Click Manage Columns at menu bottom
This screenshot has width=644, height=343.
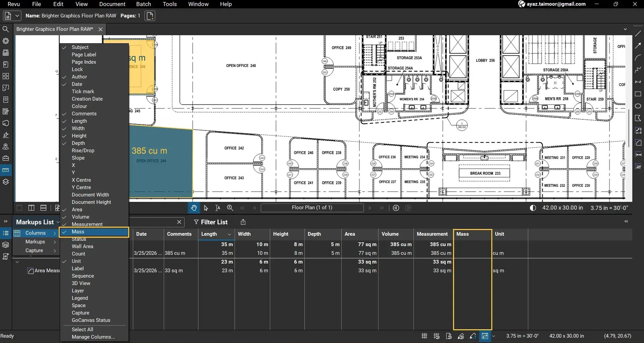pyautogui.click(x=93, y=337)
